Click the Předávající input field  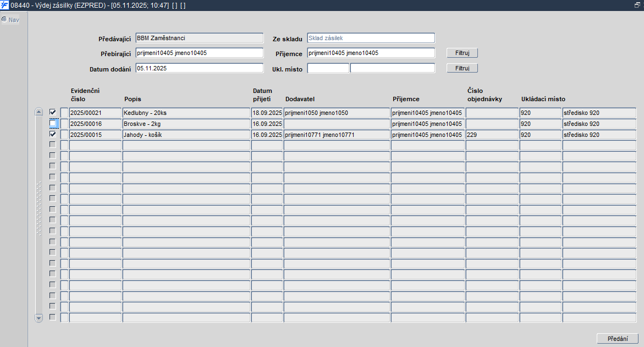pyautogui.click(x=200, y=38)
